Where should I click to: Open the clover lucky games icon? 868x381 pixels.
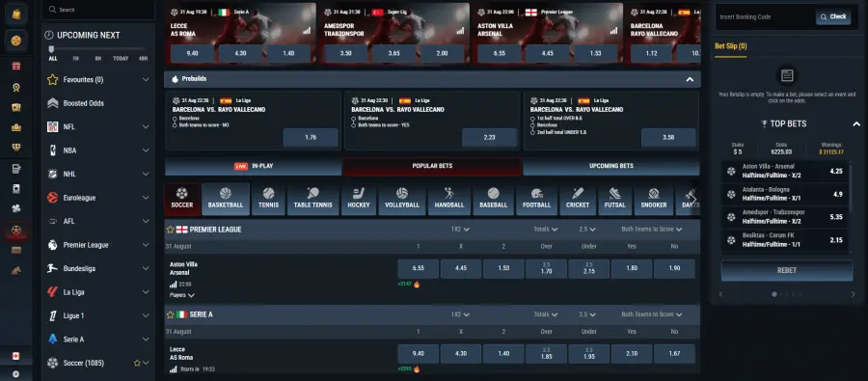tap(16, 208)
